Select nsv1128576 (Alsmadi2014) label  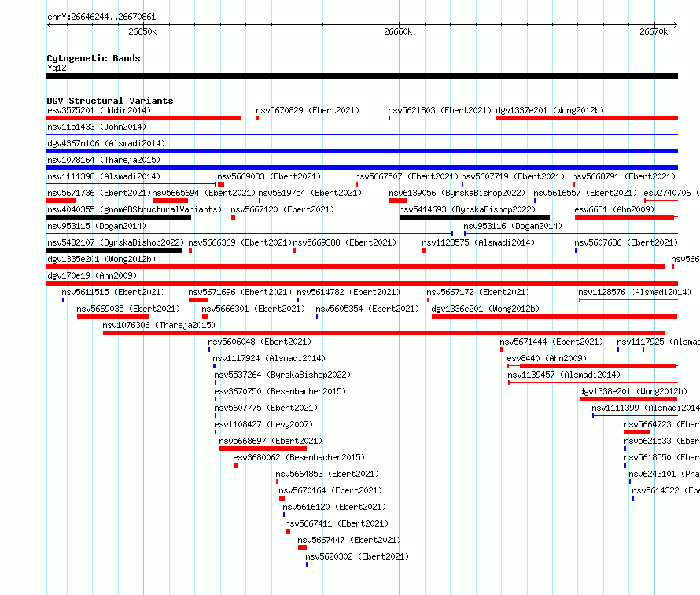tap(635, 292)
